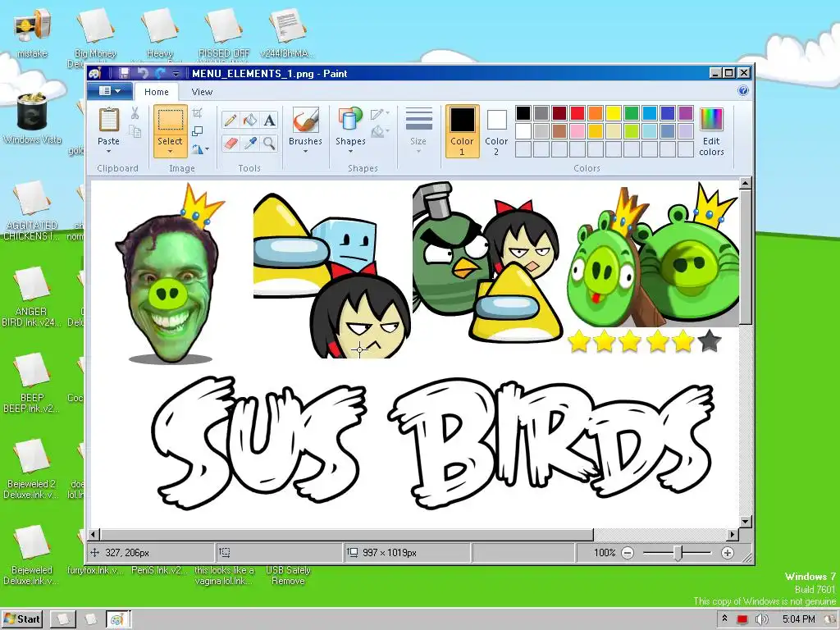Click the Undo arrow in quick access toolbar
840x630 pixels.
point(143,73)
